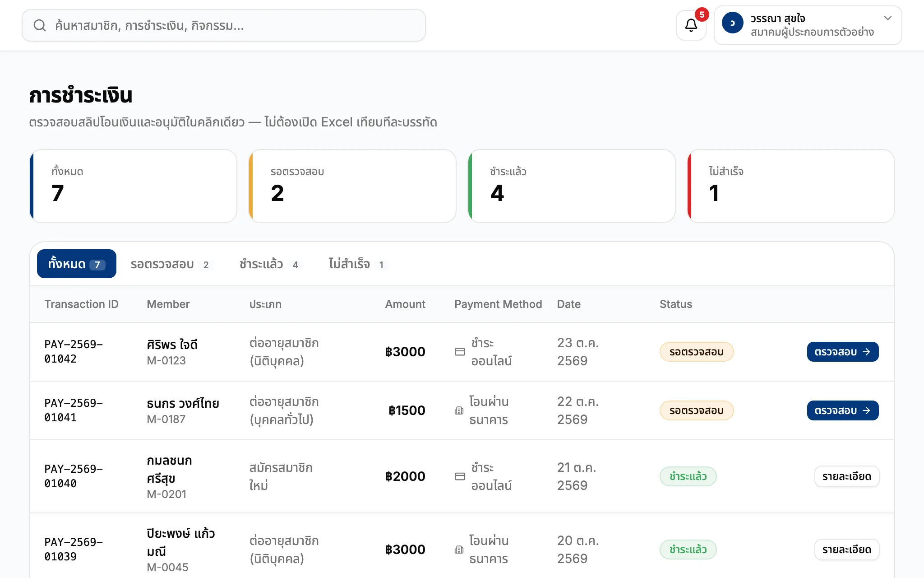This screenshot has height=578, width=924.
Task: Switch to the รอตรวจสอบ tab
Action: 171,264
